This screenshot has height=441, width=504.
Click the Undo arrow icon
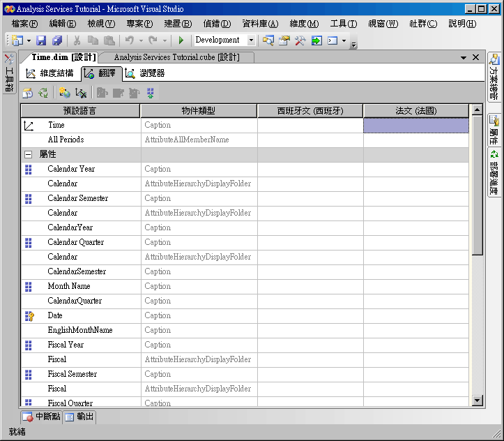[130, 40]
